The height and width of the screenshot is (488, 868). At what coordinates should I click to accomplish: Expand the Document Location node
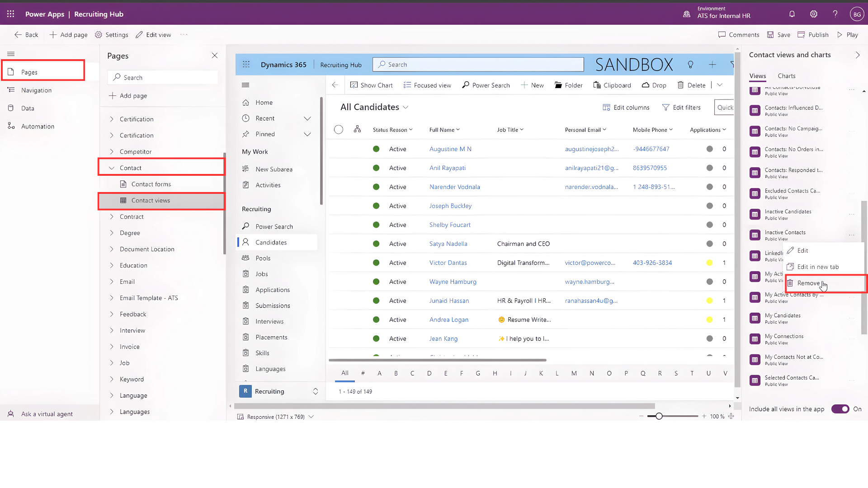(x=112, y=249)
